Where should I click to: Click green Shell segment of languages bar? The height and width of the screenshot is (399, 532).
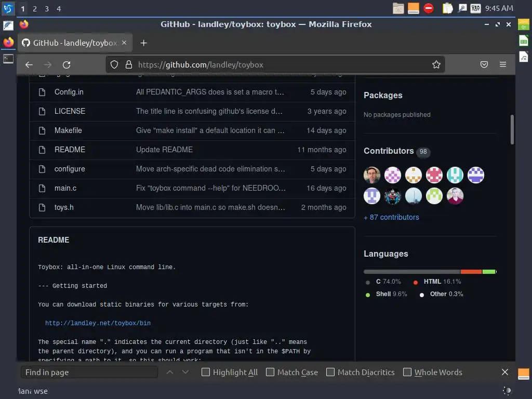coord(489,272)
